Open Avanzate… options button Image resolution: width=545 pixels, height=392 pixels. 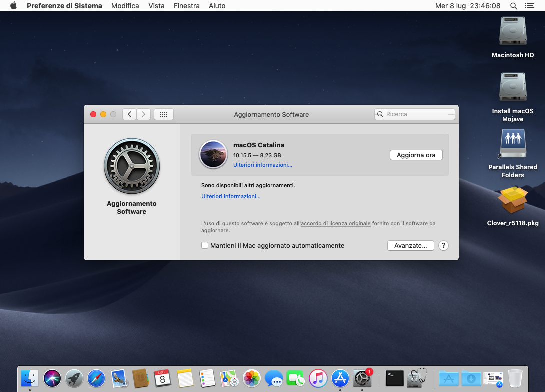point(410,246)
